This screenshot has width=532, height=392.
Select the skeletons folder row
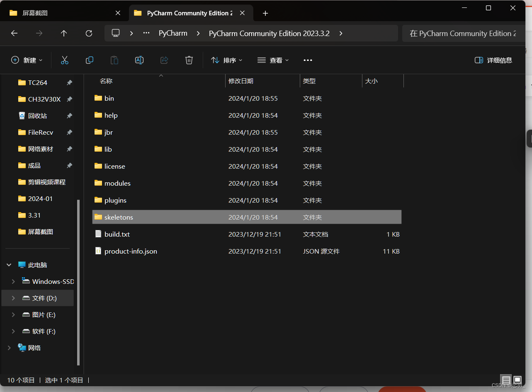click(247, 217)
